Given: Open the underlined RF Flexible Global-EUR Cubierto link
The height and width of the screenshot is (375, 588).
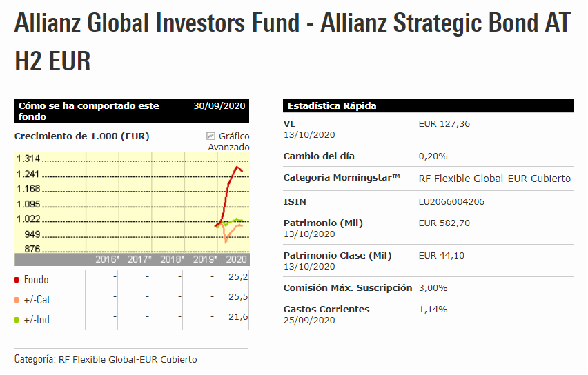Looking at the screenshot, I should [494, 179].
